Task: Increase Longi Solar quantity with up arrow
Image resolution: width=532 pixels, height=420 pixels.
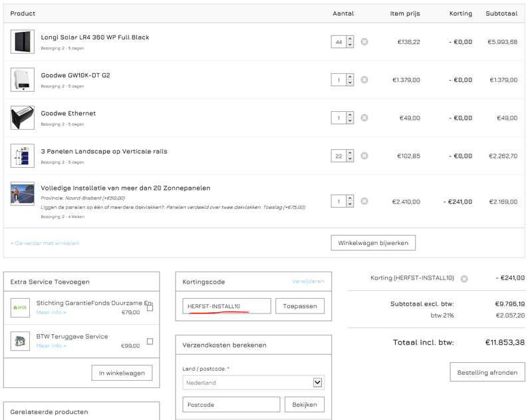Action: click(350, 39)
